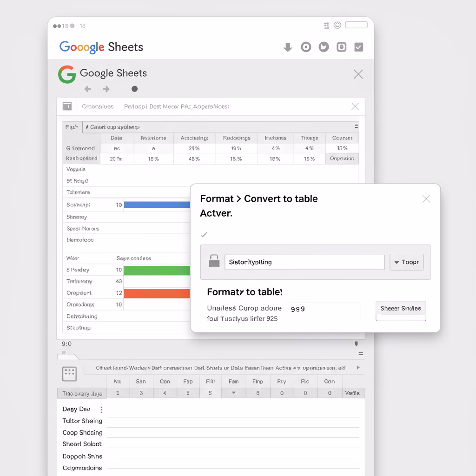
Task: Select the Reab corlend row label
Action: point(81,159)
